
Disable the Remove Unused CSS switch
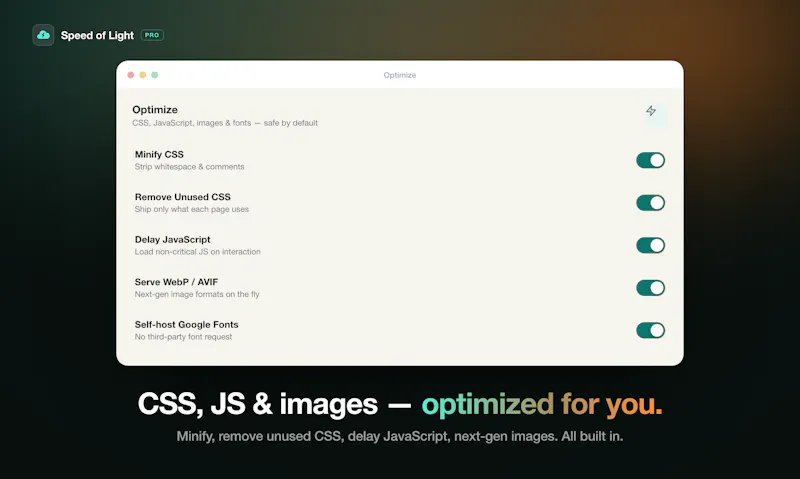tap(651, 203)
